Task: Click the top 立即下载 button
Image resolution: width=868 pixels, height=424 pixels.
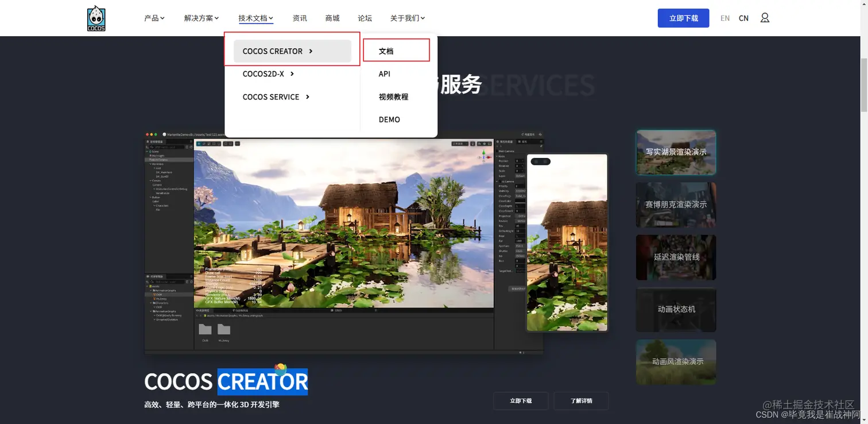Action: tap(683, 18)
